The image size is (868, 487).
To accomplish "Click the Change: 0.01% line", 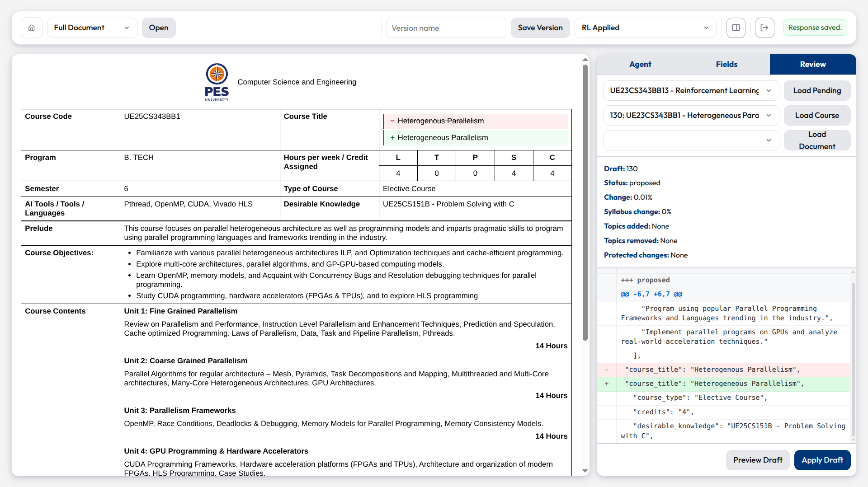I will point(628,197).
